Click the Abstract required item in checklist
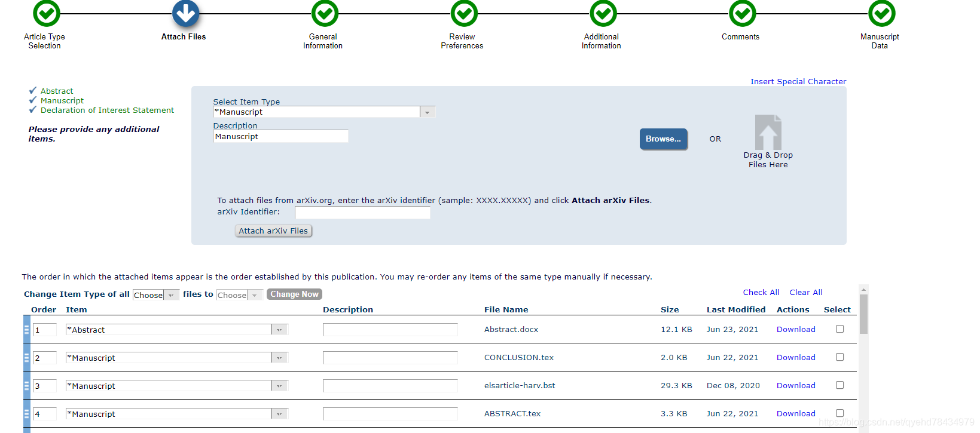 [57, 91]
